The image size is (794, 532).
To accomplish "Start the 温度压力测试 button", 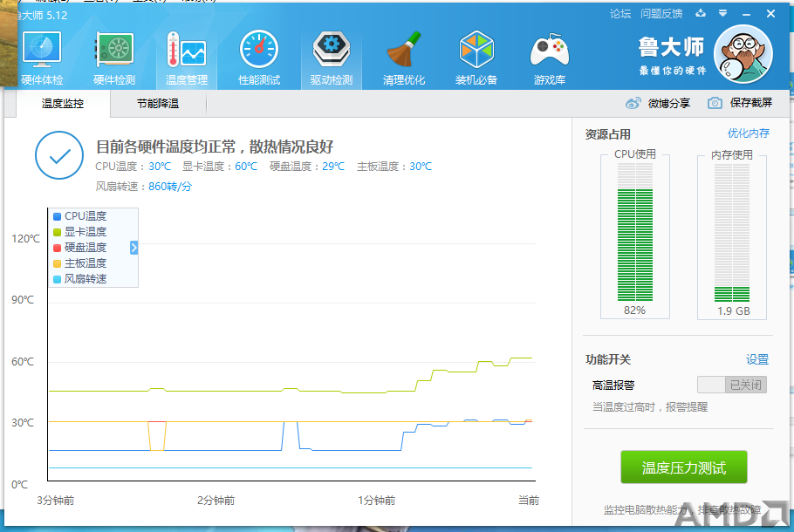I will [x=683, y=467].
